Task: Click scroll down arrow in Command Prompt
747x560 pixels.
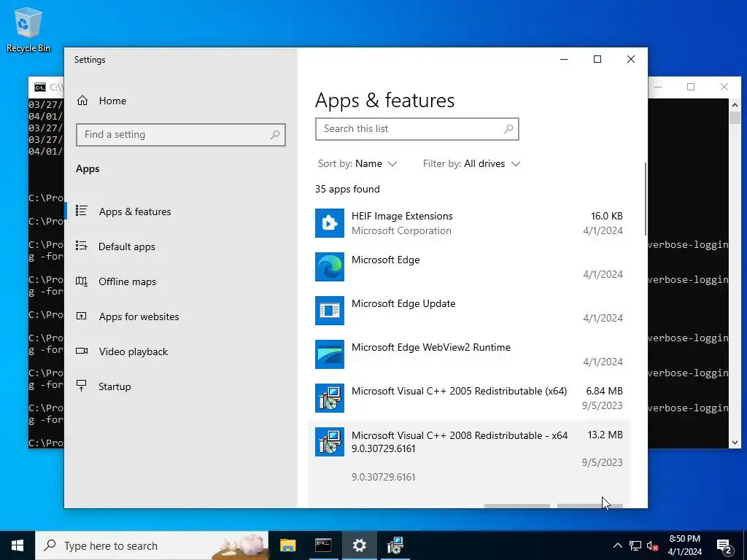Action: click(x=735, y=443)
